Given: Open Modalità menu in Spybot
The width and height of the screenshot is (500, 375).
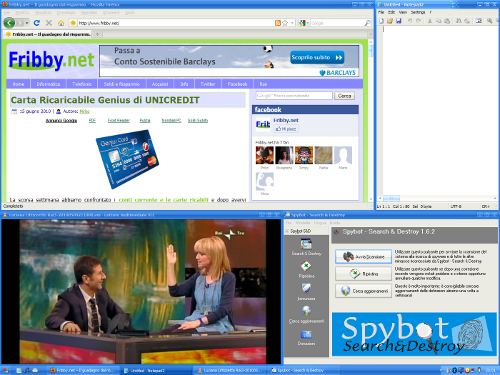Looking at the screenshot, I should coord(303,223).
